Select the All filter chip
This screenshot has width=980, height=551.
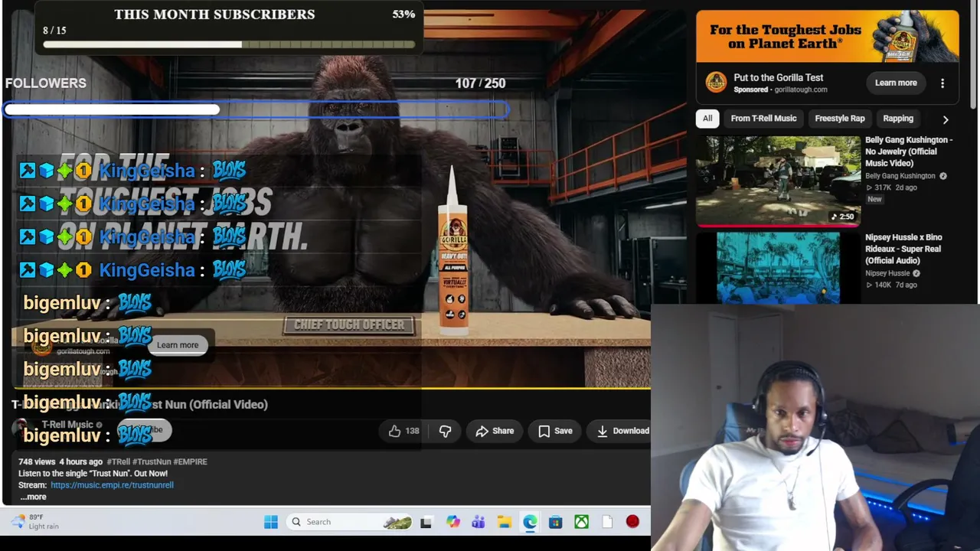pos(707,119)
